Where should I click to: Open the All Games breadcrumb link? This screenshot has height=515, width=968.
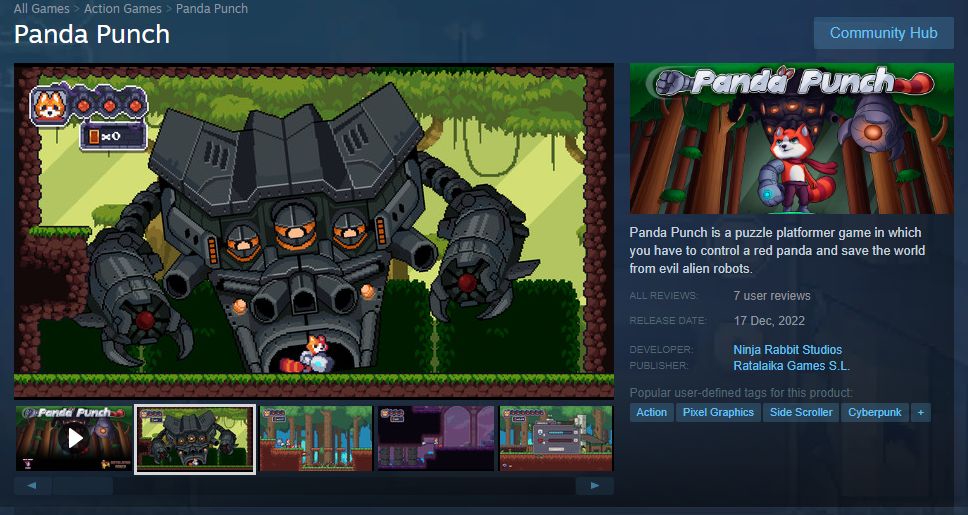[x=41, y=9]
